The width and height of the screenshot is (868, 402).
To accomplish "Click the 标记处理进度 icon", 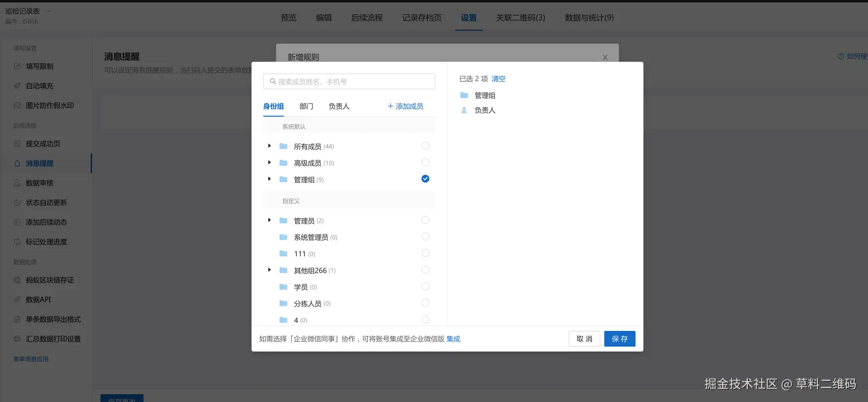I will pos(17,242).
